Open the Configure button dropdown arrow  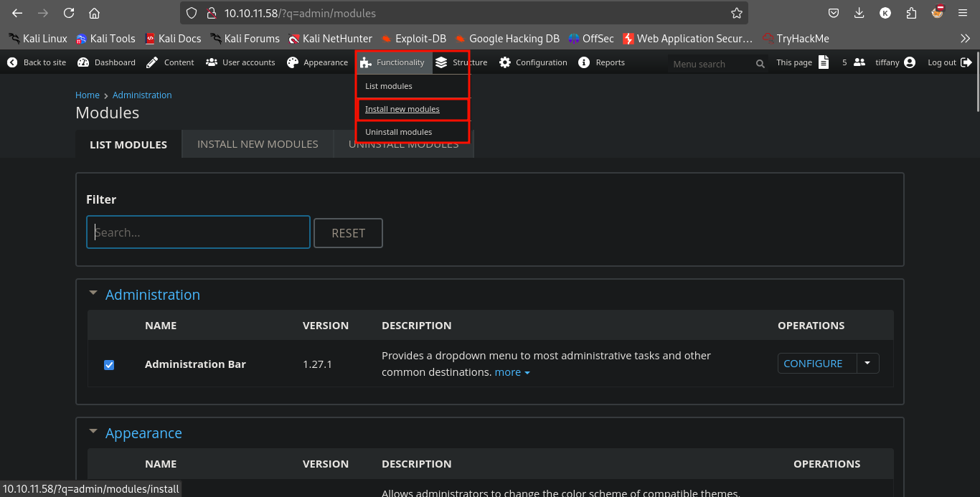click(x=867, y=364)
